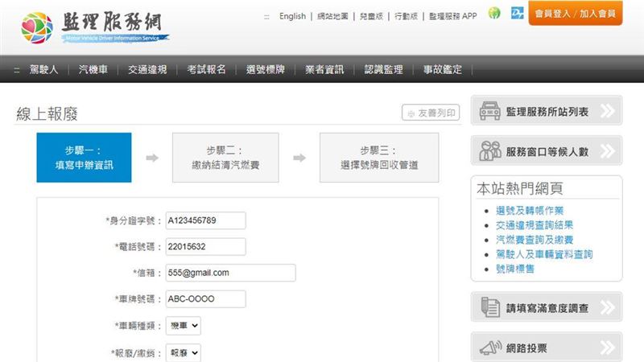
Task: Click the 監理服務所站列表 banner text
Action: click(x=547, y=112)
